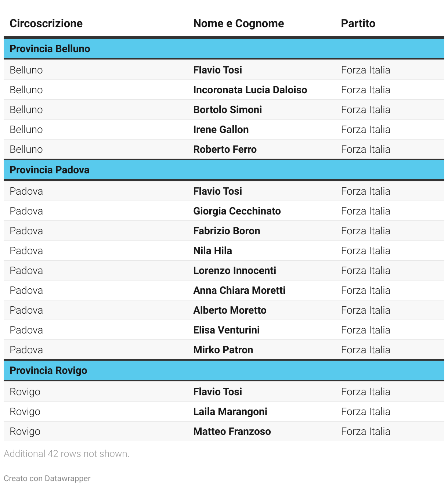This screenshot has width=448, height=487.
Task: Select Incoronata Lucia Daloiso name cell
Action: click(250, 90)
